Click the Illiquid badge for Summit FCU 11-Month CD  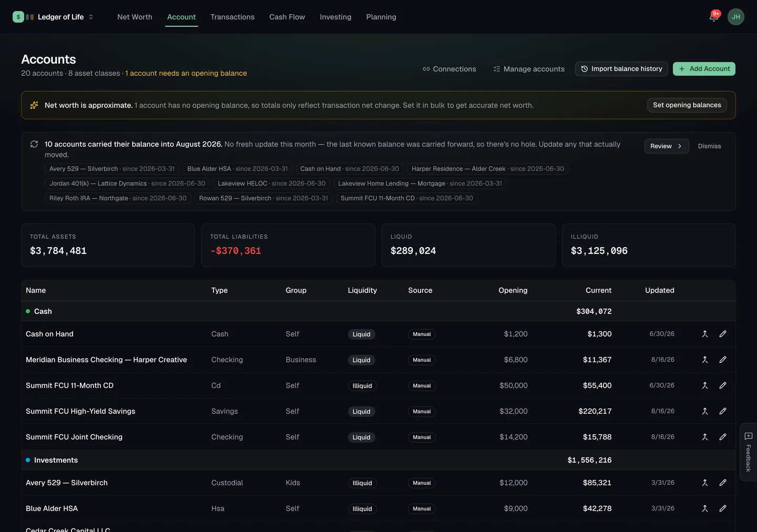tap(362, 386)
